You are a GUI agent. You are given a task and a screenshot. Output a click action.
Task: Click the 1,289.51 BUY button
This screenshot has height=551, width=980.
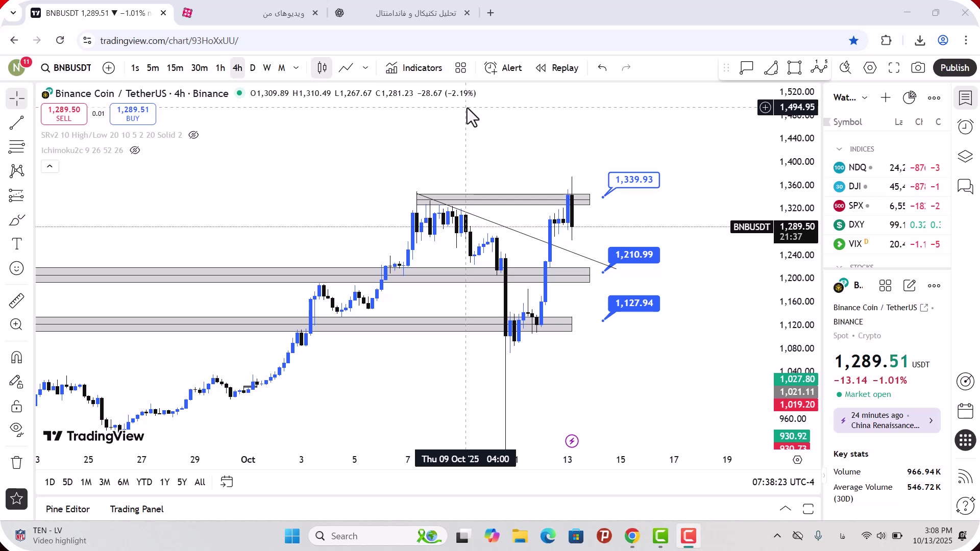[133, 114]
